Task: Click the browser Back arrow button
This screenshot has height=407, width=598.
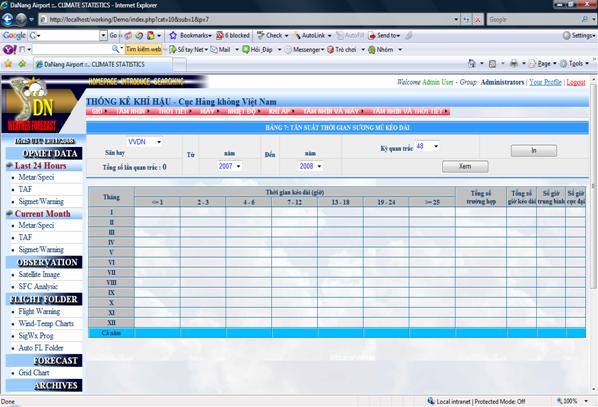Action: 8,19
